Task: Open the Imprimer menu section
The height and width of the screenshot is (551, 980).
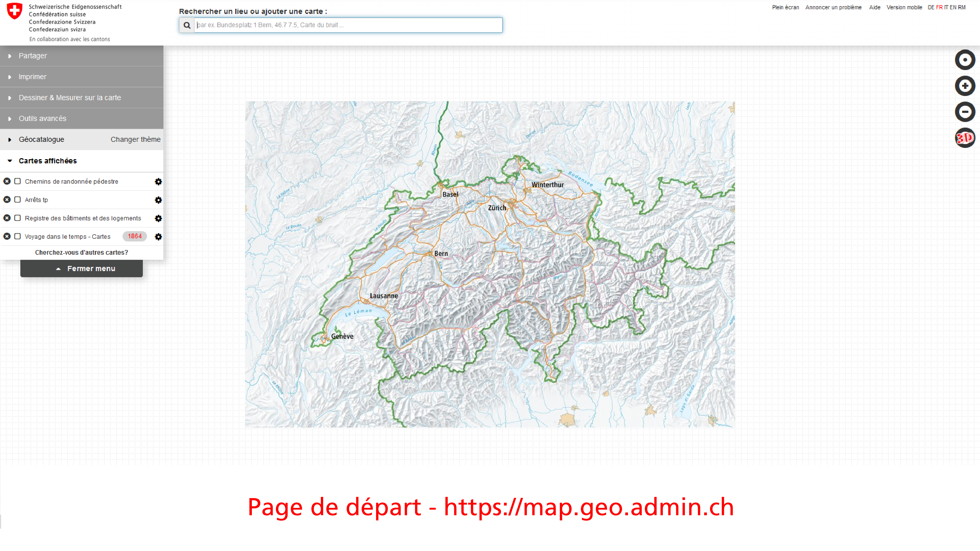Action: tap(32, 77)
